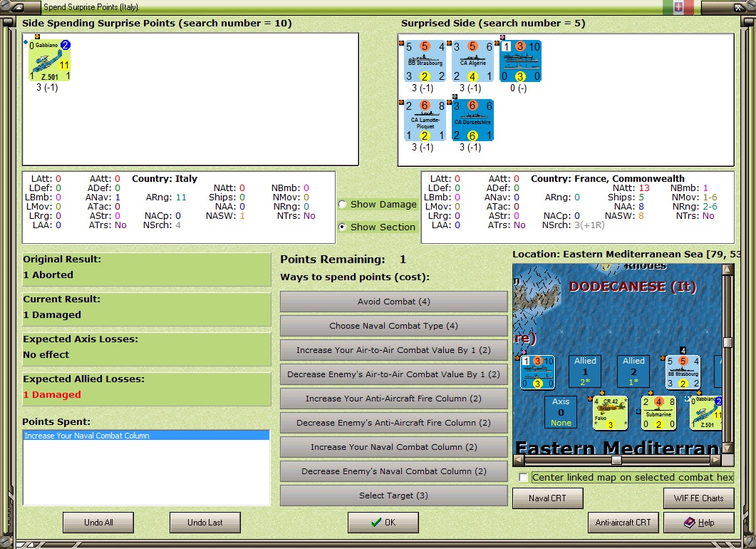
Task: Close the Spend Surprise Points window
Action: point(739,6)
